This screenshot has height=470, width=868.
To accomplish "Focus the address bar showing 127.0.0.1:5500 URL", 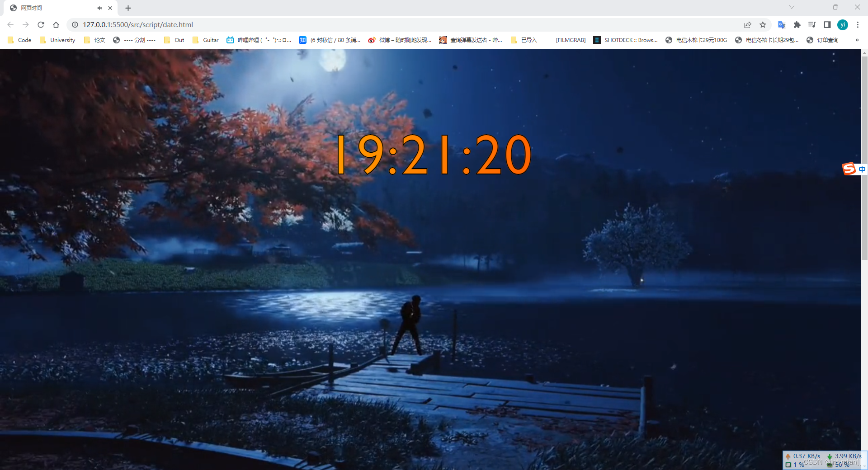I will (x=407, y=25).
